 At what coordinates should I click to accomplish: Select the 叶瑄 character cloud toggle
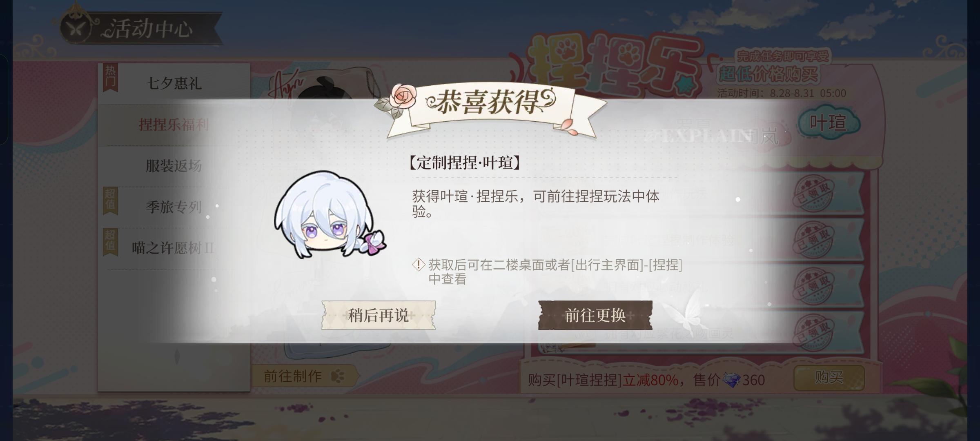tap(829, 123)
